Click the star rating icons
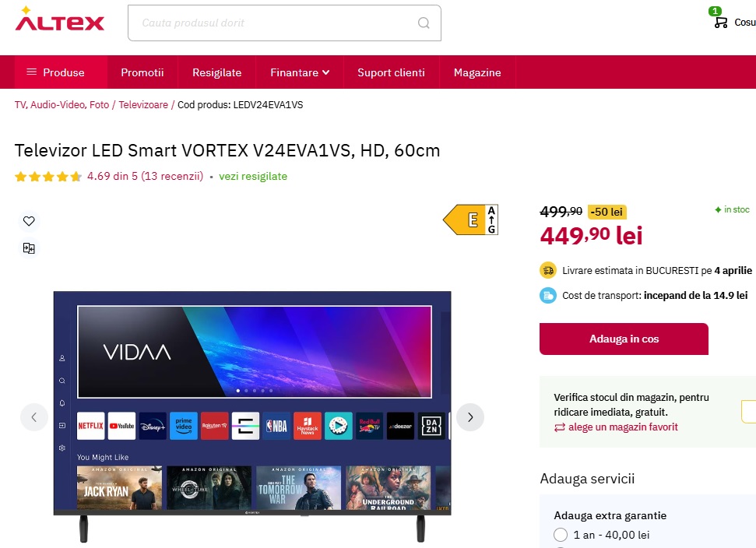Viewport: 756px width, 548px height. coord(47,177)
